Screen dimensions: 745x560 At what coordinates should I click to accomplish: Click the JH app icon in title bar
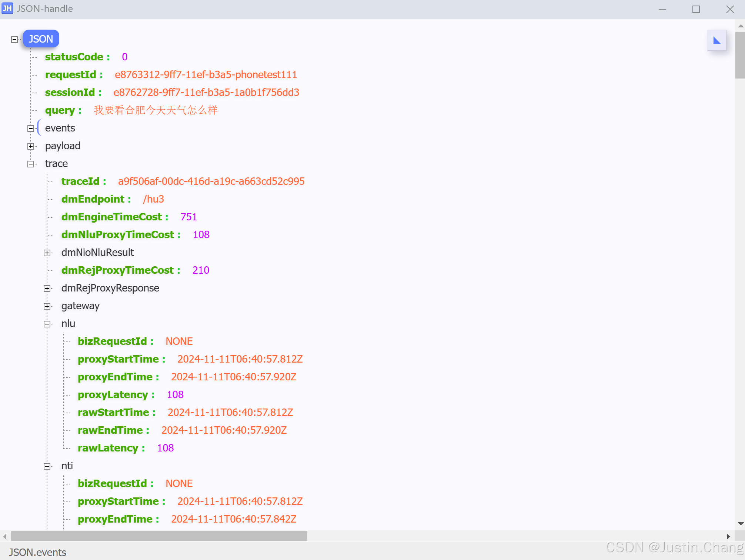7,9
